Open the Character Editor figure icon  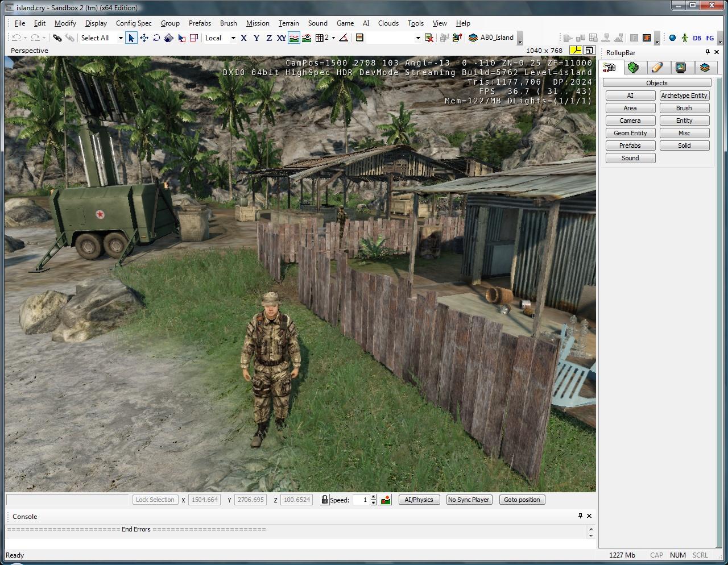pyautogui.click(x=685, y=38)
